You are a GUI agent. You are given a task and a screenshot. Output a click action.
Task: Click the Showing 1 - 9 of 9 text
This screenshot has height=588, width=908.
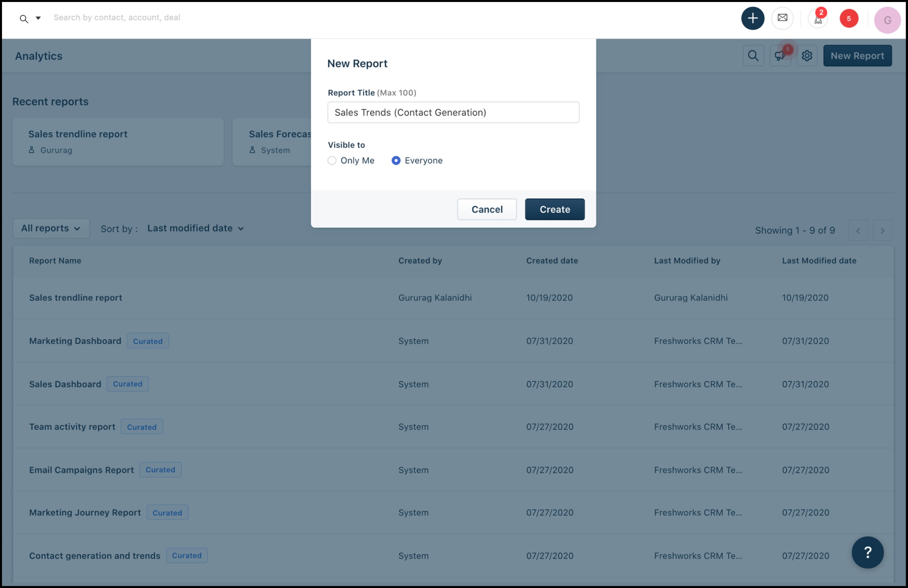click(795, 230)
